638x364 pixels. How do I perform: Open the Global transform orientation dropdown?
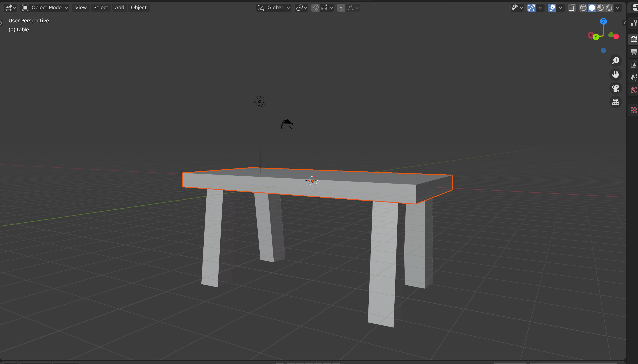click(x=274, y=7)
